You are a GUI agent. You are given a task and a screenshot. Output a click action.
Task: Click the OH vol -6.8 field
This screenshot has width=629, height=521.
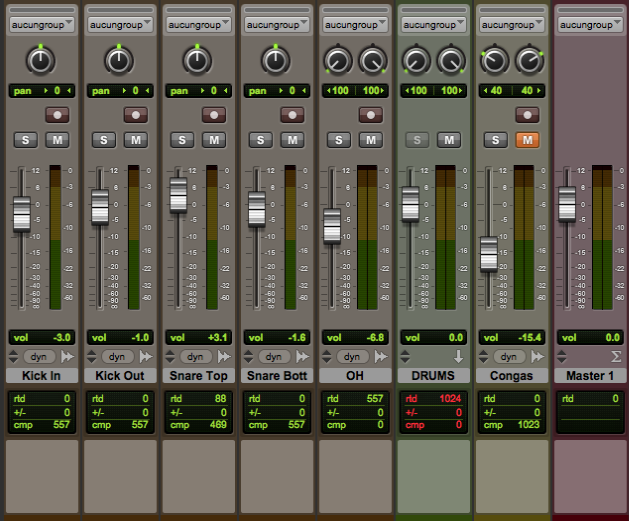coord(355,338)
